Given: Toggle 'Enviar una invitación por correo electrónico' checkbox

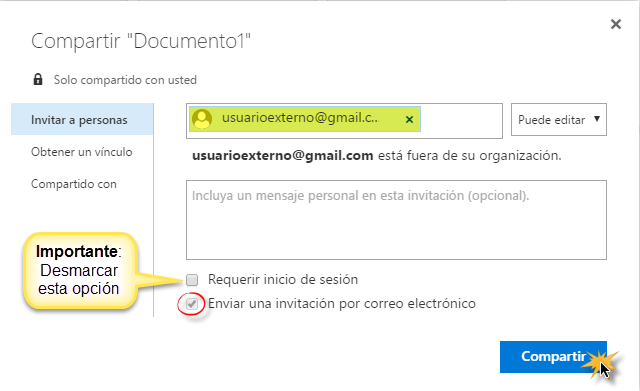Looking at the screenshot, I should click(192, 304).
